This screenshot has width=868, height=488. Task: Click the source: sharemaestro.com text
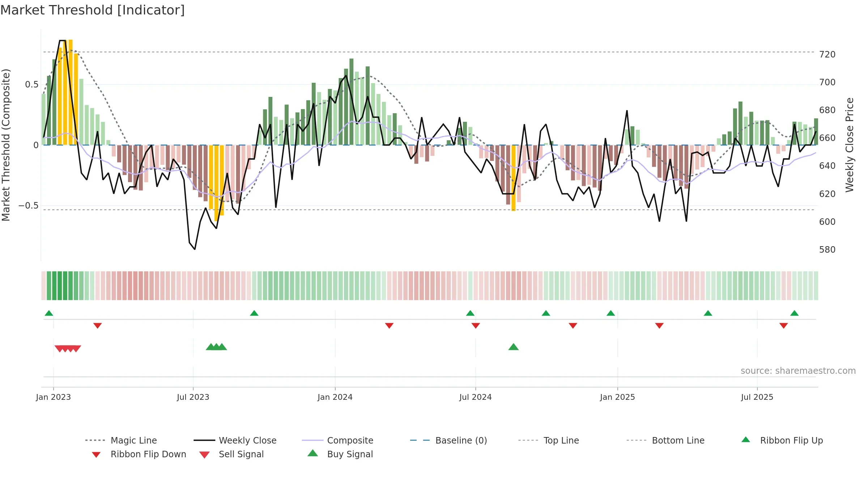(x=798, y=371)
